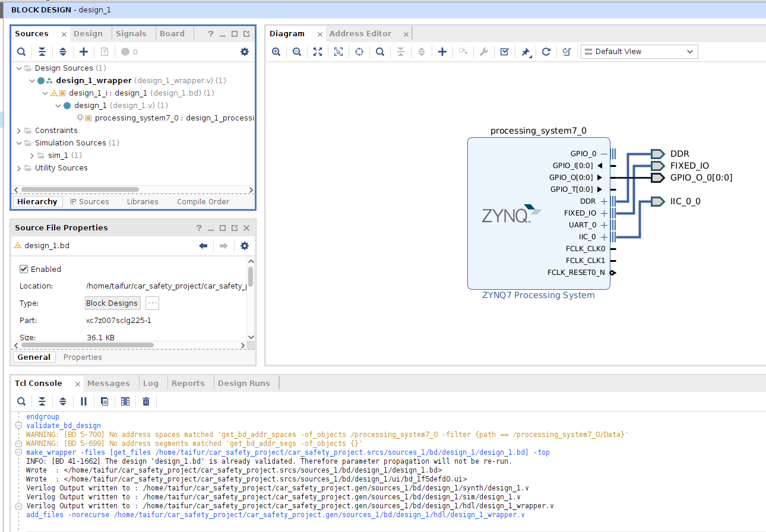Open the Address Editor tab
The height and width of the screenshot is (532, 766).
pyautogui.click(x=360, y=34)
